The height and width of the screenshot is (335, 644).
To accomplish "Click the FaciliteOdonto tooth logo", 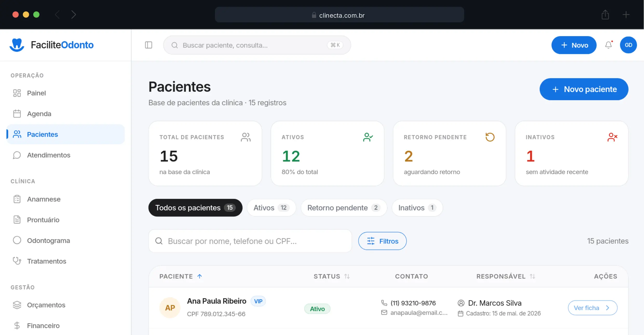I will [17, 45].
